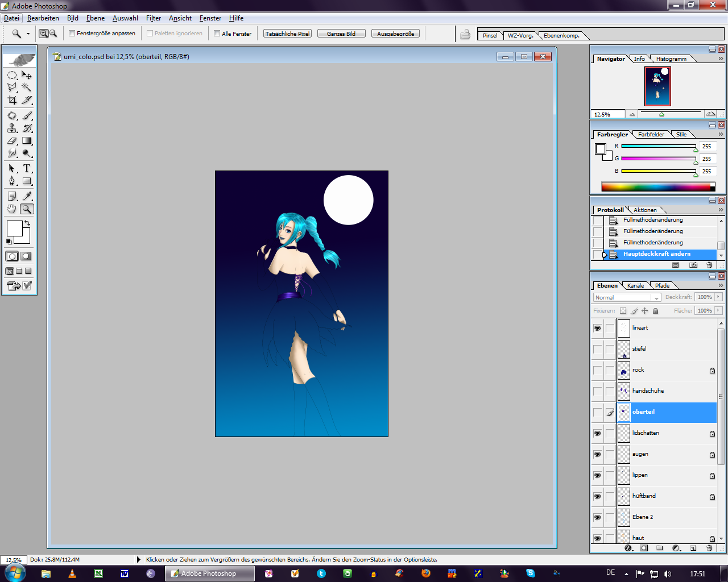Select the Crop tool
Image resolution: width=728 pixels, height=582 pixels.
point(12,100)
